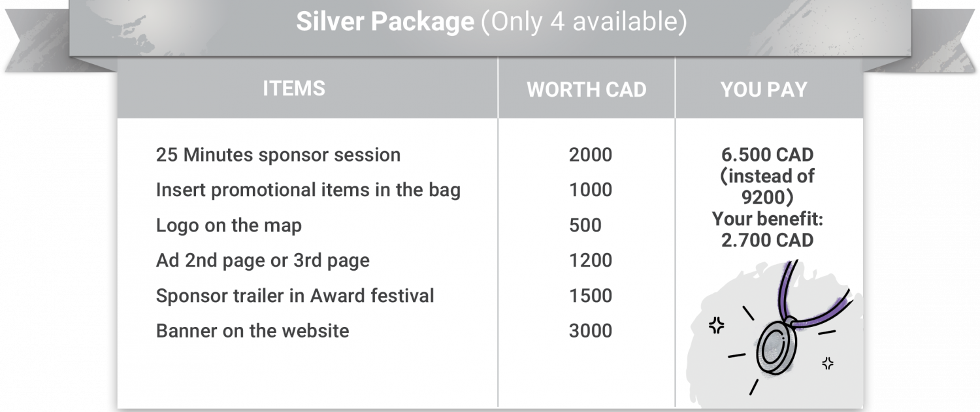Select Insert promotional items in the bag
The image size is (980, 412).
(308, 190)
